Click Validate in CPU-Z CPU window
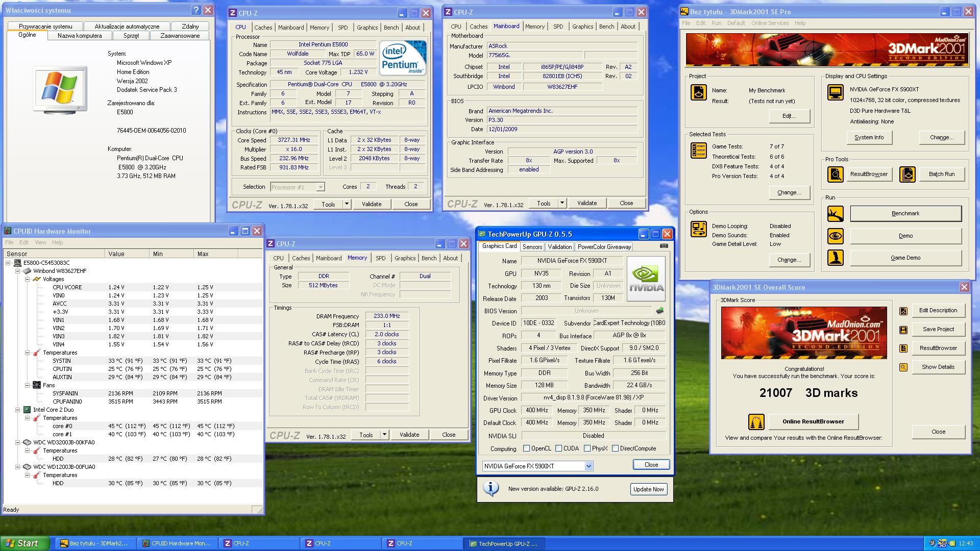Image resolution: width=980 pixels, height=551 pixels. pyautogui.click(x=372, y=204)
